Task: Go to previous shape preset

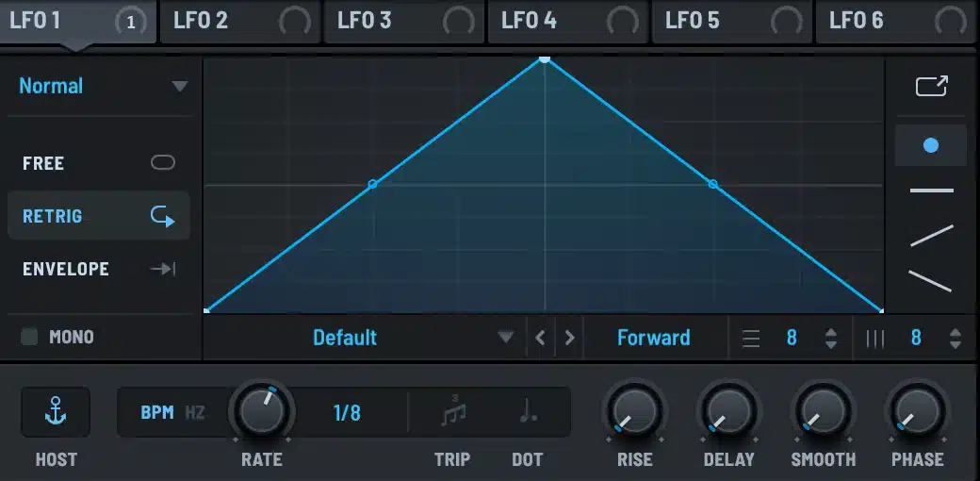Action: coord(541,338)
